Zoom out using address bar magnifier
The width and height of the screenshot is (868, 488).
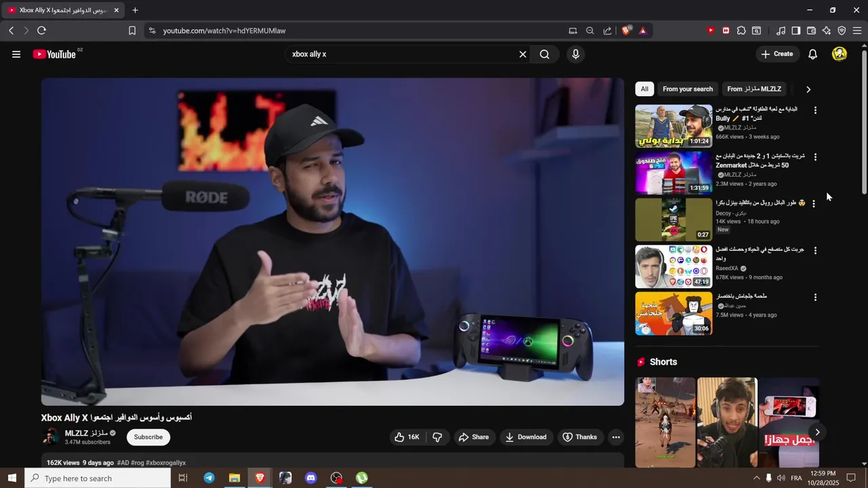590,30
